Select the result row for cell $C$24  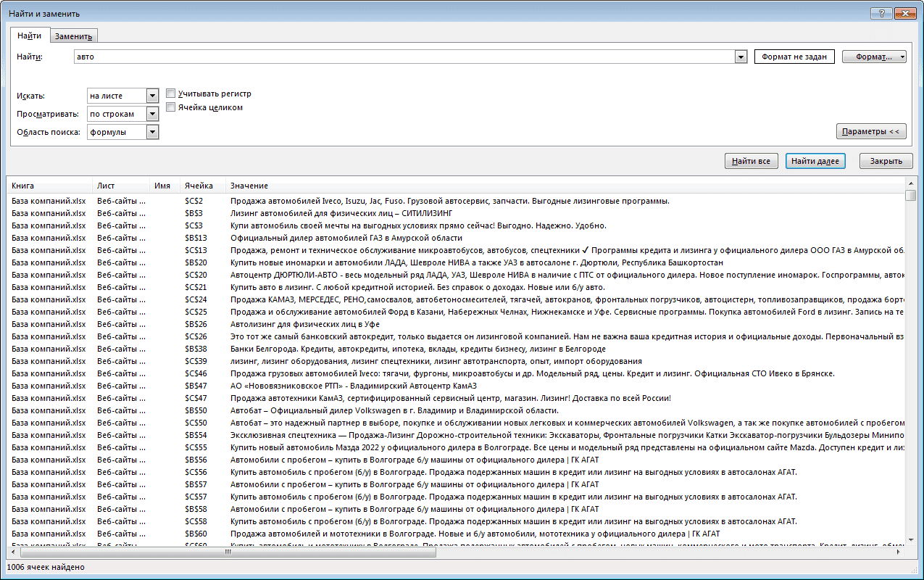pos(456,299)
